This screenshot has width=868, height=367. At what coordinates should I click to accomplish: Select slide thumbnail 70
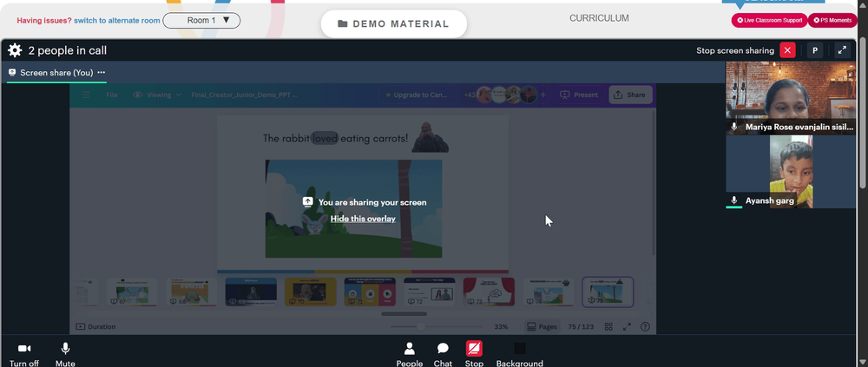(310, 292)
